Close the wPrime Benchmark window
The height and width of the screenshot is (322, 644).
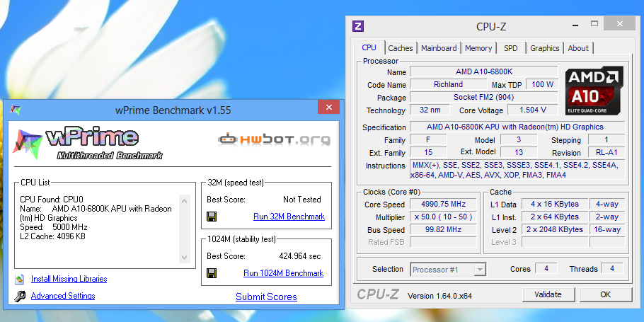[x=328, y=107]
